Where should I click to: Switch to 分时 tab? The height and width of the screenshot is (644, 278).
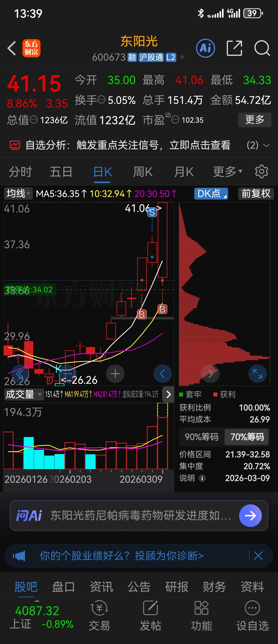(20, 172)
